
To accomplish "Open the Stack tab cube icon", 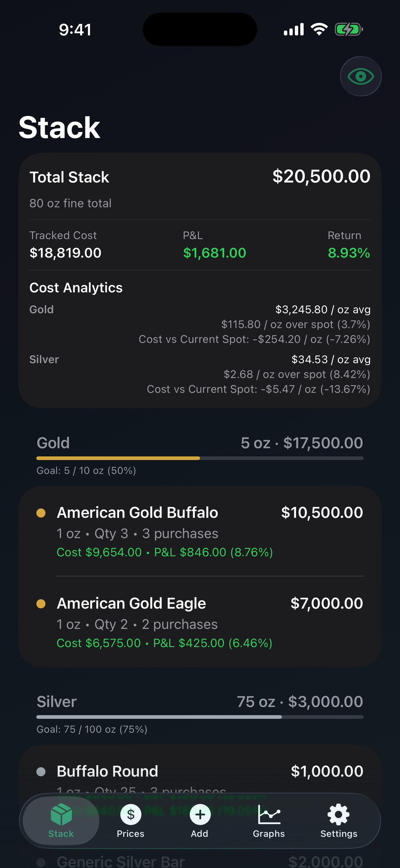I will tap(61, 814).
